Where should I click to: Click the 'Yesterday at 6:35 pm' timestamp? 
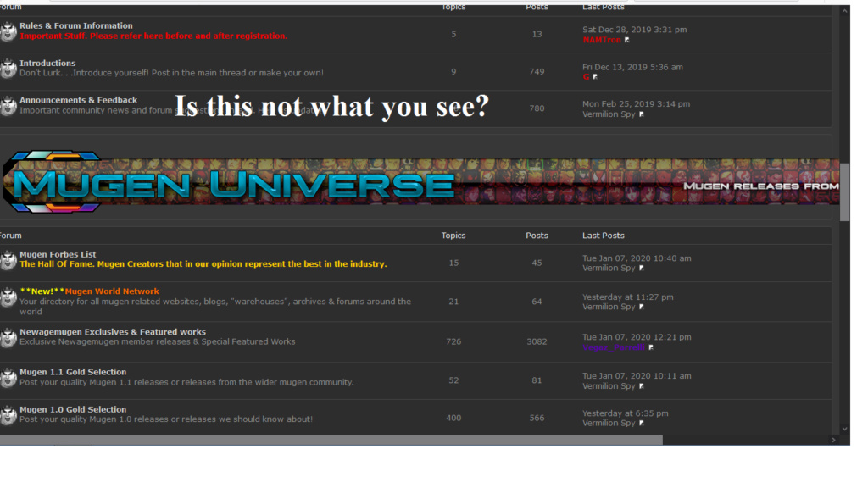(x=625, y=413)
